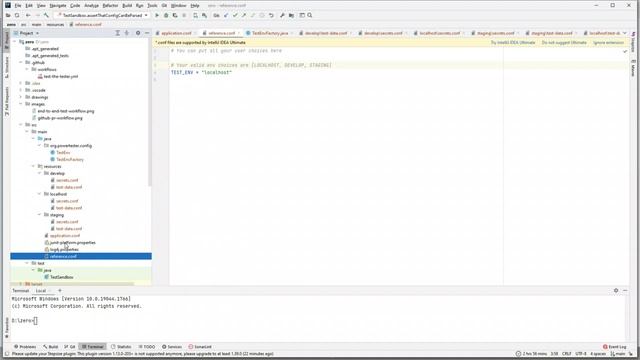Open the Event Log
This screenshot has width=640, height=360.
pos(615,347)
